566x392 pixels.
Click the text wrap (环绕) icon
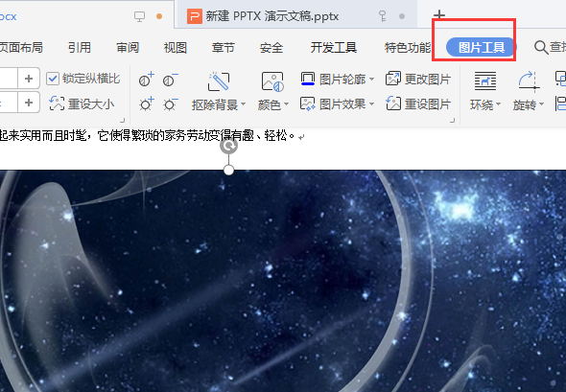tap(485, 81)
